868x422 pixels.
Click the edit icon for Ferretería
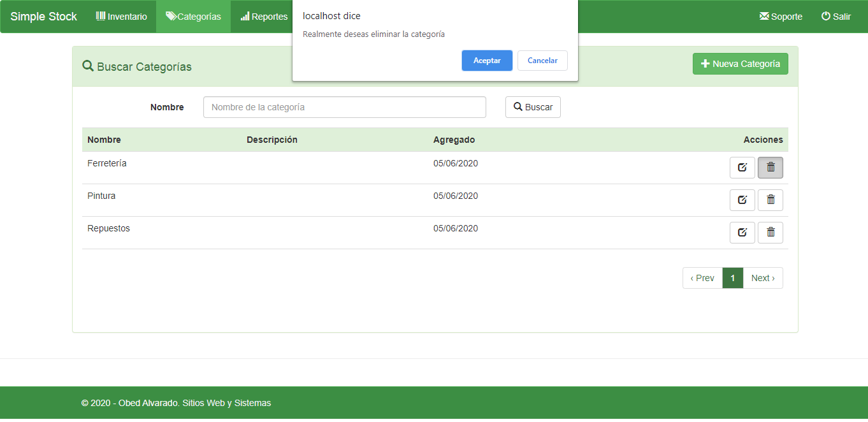tap(742, 168)
